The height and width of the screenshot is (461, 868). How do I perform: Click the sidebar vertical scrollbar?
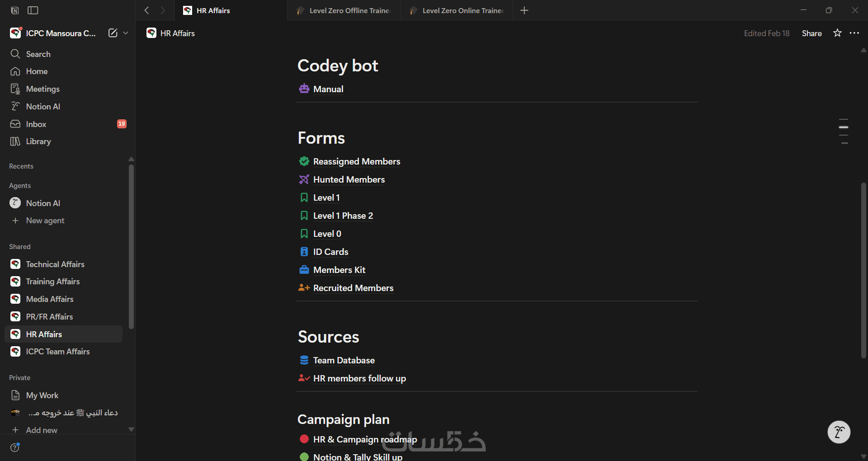(131, 247)
